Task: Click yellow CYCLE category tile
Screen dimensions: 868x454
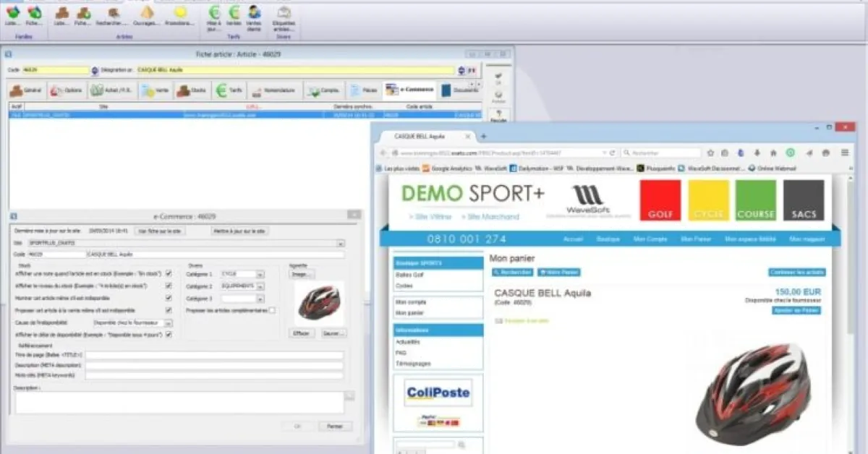Action: [x=709, y=200]
